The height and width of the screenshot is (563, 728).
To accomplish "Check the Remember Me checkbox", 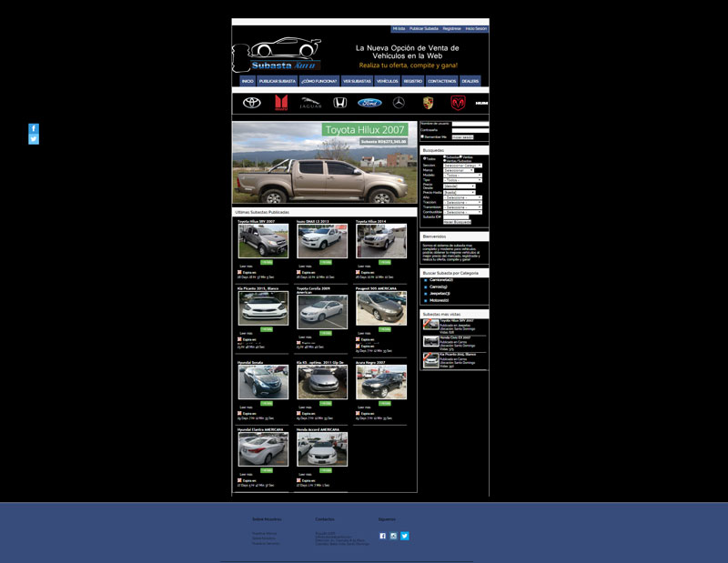I will tap(423, 137).
